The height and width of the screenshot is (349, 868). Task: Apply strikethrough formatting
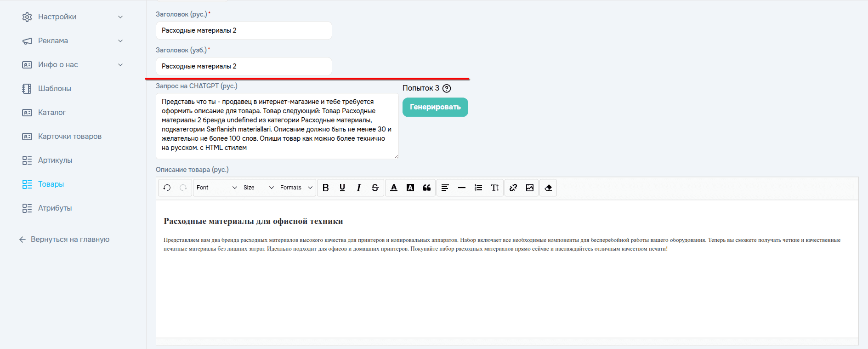375,188
